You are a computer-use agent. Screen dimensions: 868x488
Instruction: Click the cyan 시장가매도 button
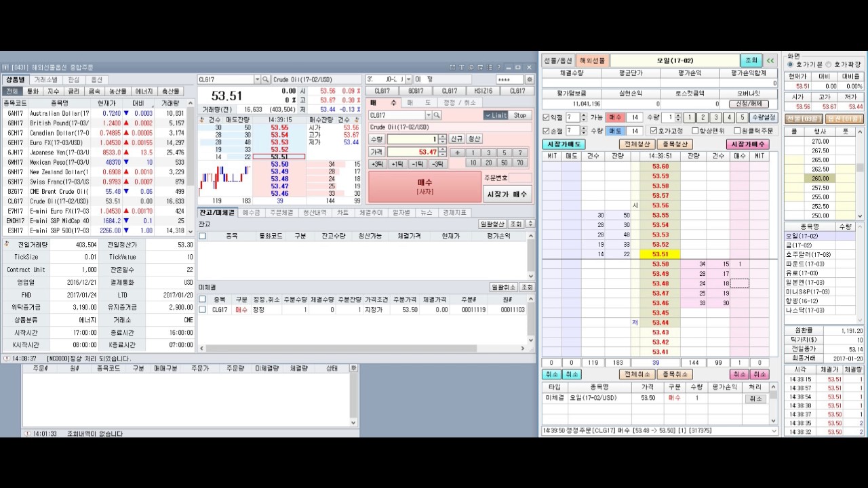point(564,144)
